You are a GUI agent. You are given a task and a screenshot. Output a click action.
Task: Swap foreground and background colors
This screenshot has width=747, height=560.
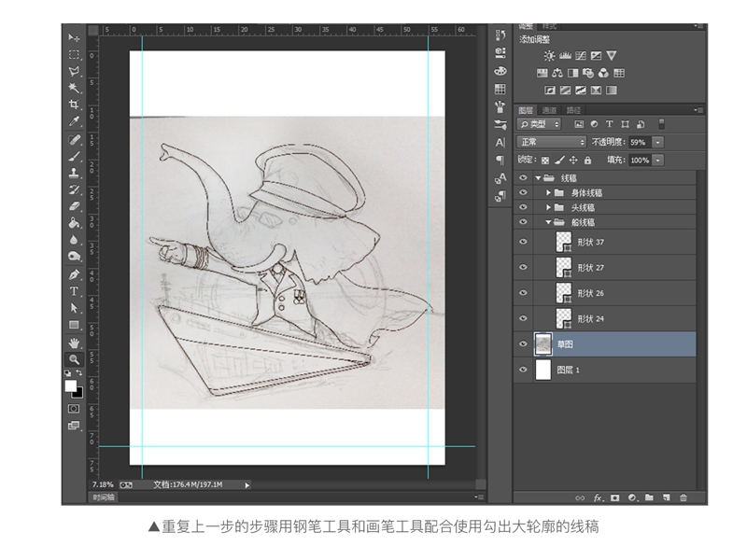pyautogui.click(x=79, y=372)
